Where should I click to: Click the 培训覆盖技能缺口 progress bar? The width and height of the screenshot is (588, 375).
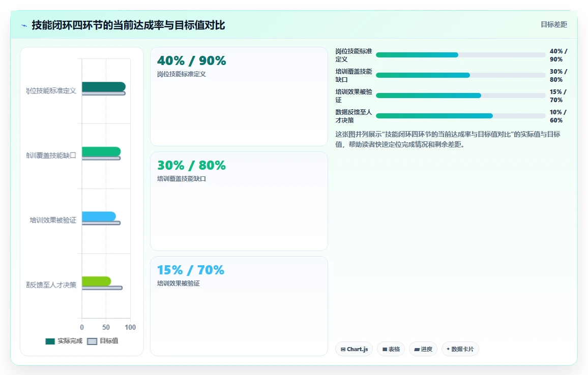point(460,75)
